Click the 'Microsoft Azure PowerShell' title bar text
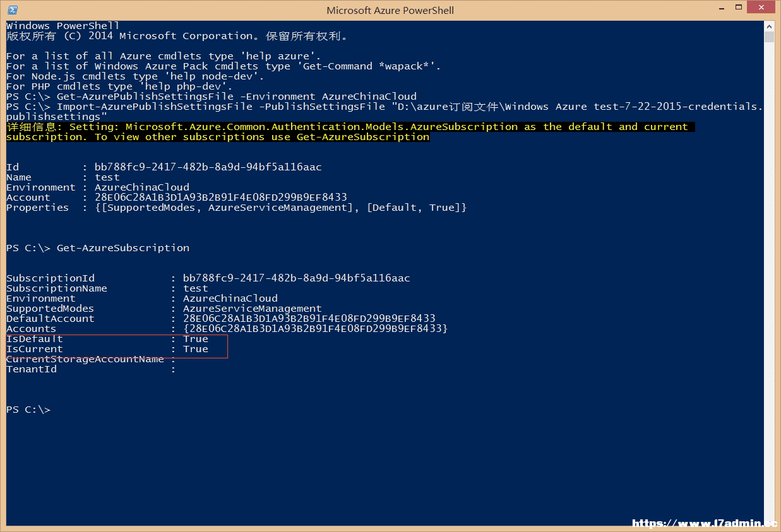781x532 pixels. (x=390, y=10)
